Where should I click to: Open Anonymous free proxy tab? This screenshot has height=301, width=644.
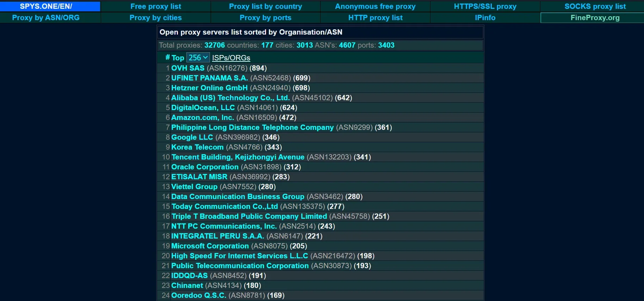[x=375, y=6]
